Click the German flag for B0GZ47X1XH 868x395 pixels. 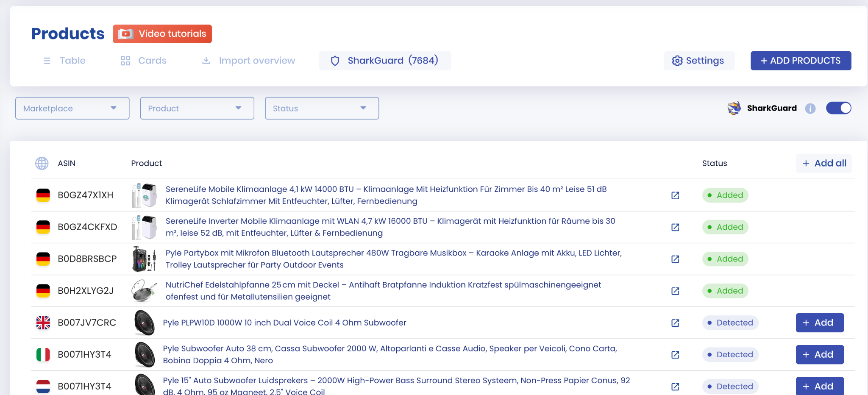click(x=43, y=195)
